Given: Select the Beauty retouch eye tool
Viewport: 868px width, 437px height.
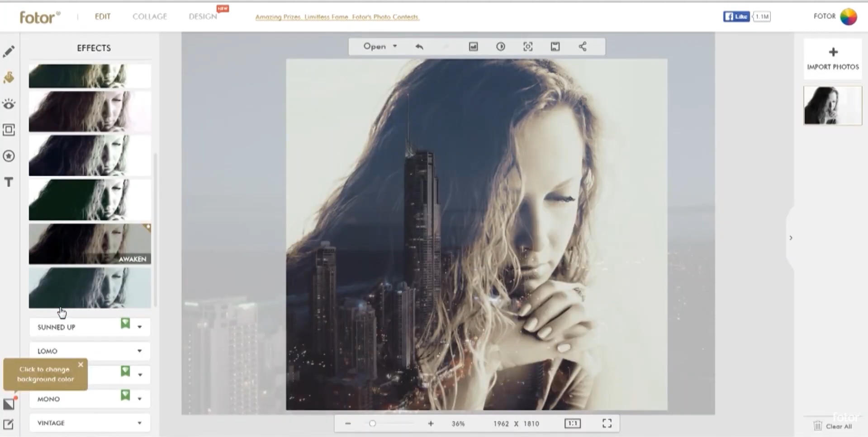Looking at the screenshot, I should coord(9,104).
